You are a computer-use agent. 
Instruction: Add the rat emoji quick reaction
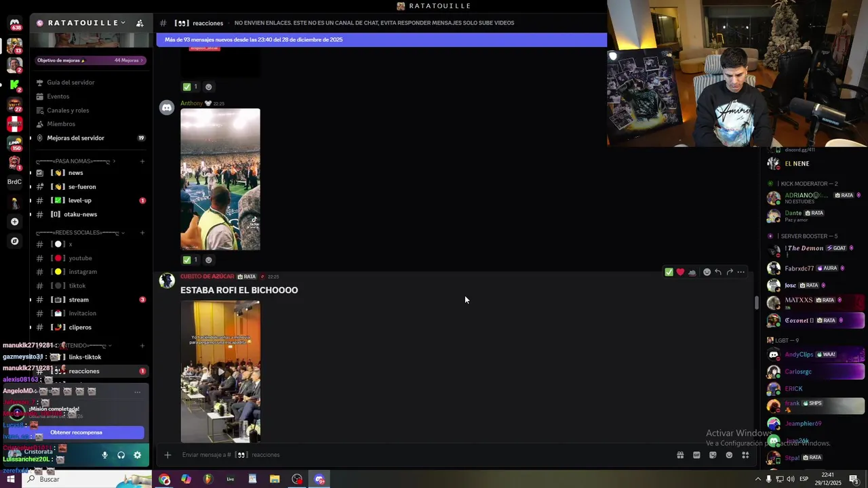point(692,272)
